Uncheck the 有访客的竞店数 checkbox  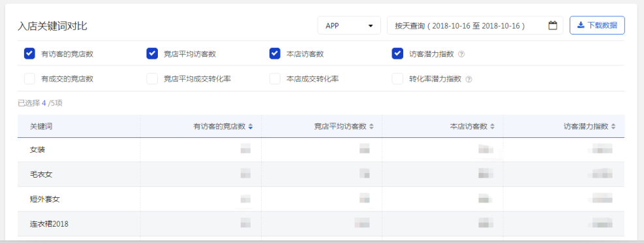29,54
